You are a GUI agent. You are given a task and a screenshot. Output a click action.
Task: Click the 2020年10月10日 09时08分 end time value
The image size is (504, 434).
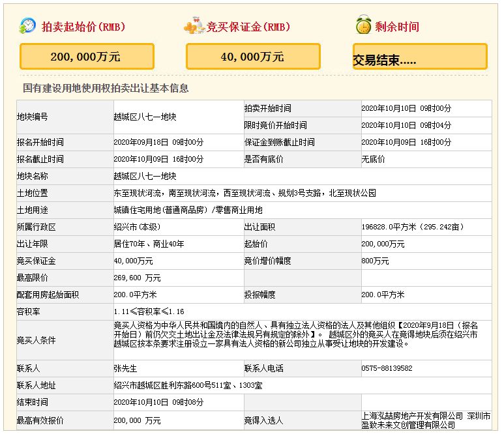coord(159,403)
